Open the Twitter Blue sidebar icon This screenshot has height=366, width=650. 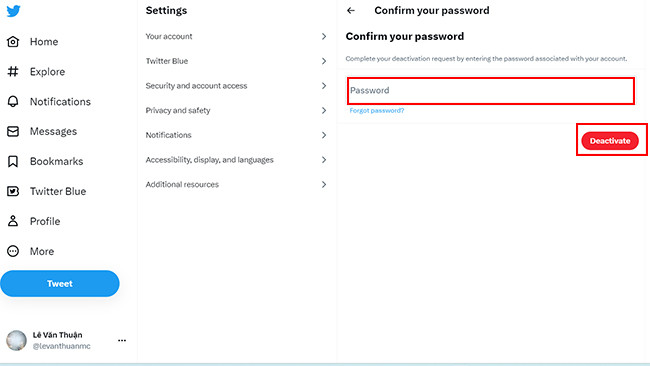pos(13,191)
